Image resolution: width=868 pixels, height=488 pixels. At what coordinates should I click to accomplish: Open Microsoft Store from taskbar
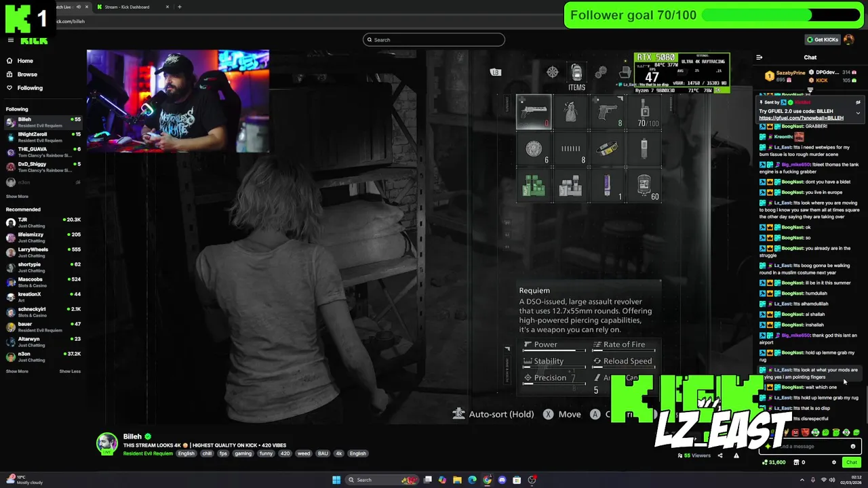click(x=517, y=480)
